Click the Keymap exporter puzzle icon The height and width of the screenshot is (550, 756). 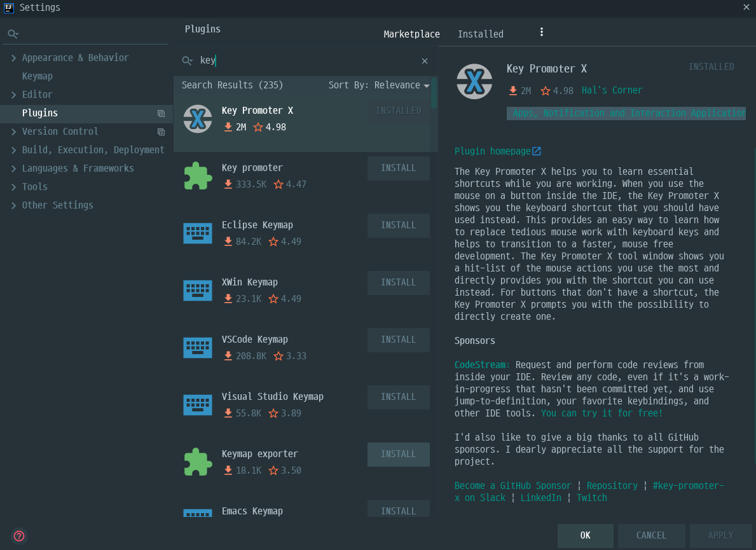pyautogui.click(x=198, y=462)
